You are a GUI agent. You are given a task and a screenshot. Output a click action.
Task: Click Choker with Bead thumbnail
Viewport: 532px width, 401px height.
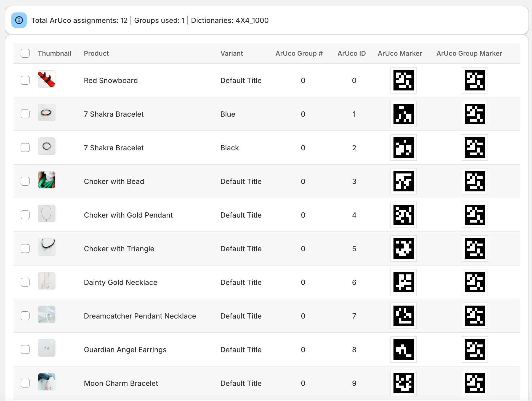(47, 180)
